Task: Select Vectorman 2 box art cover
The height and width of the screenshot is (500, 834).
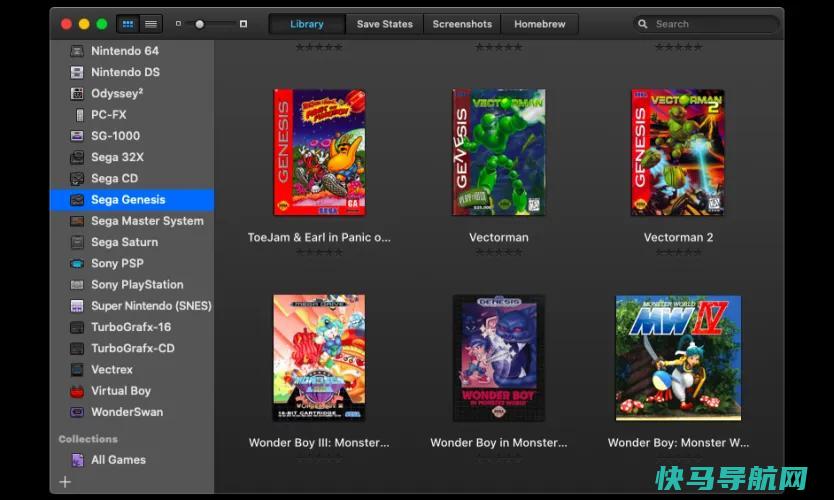Action: pos(678,152)
